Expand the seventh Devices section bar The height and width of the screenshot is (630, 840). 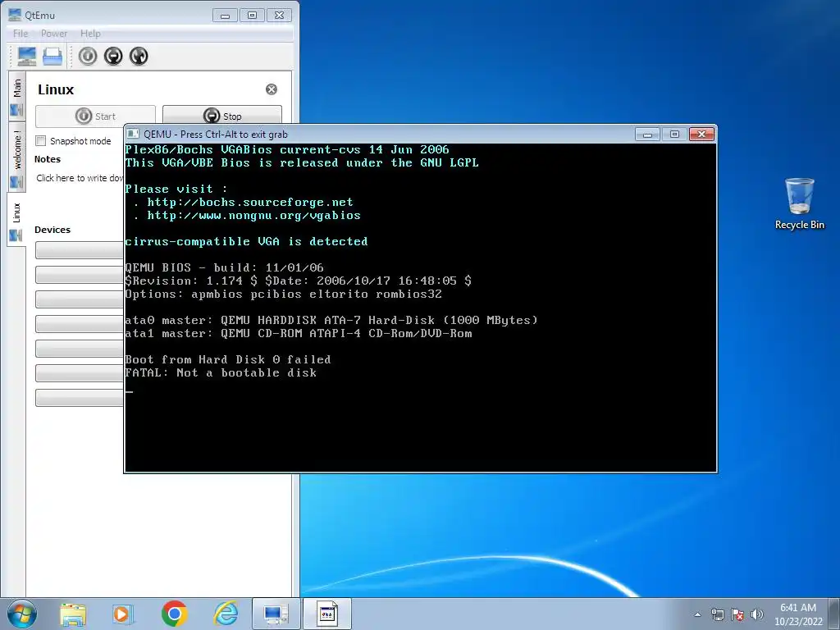coord(80,398)
